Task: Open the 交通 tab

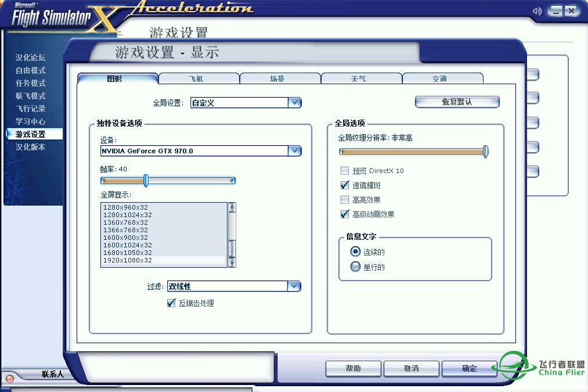Action: [442, 78]
